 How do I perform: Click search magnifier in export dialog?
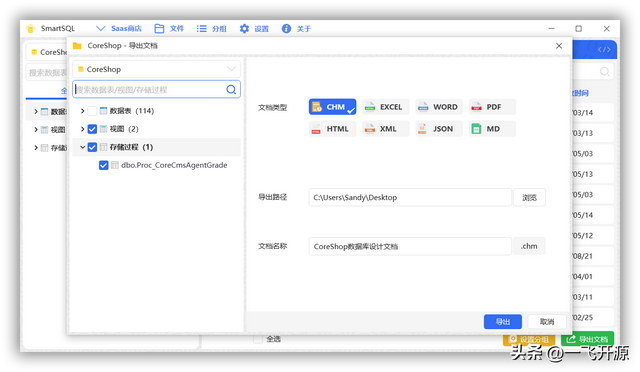tap(231, 89)
